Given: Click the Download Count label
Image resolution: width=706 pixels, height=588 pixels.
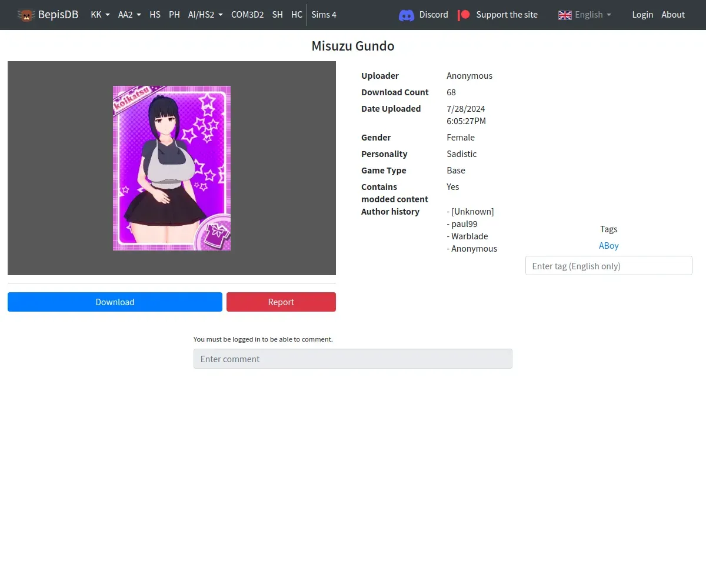Looking at the screenshot, I should [395, 92].
